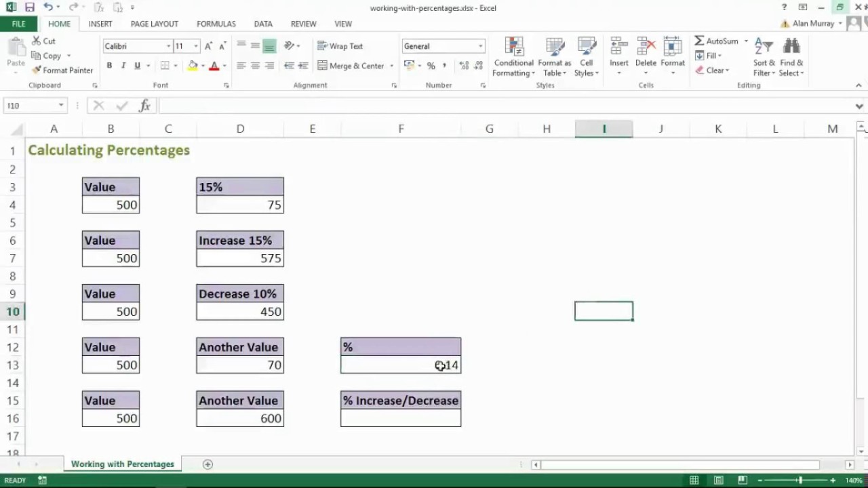Click the Fill Color bucket swatch
The width and height of the screenshot is (868, 488).
(x=193, y=66)
